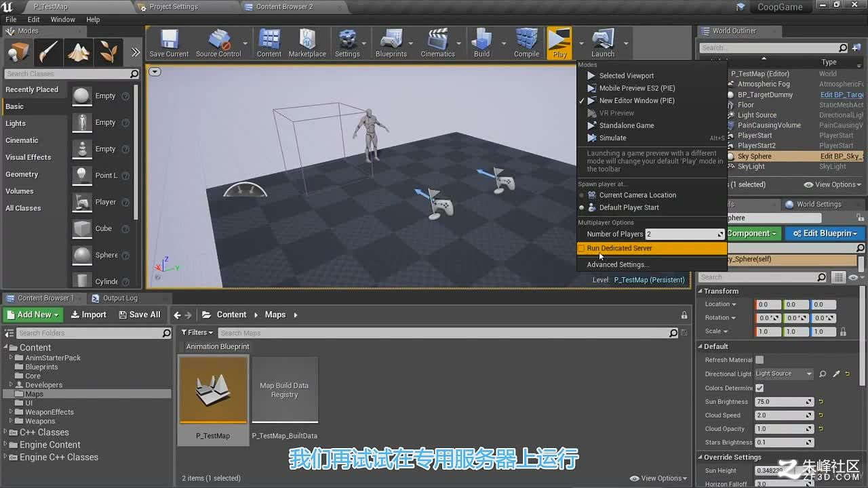Click the Save Current toolbar icon

click(169, 43)
